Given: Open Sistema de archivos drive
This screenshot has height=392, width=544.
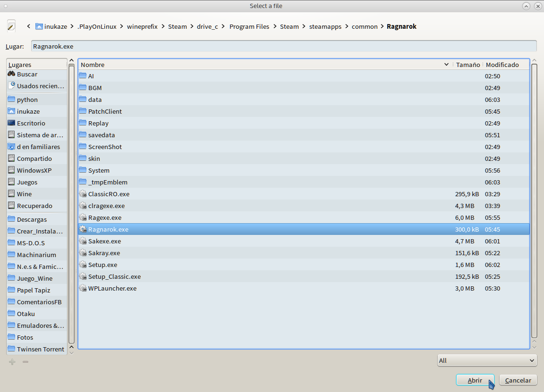Looking at the screenshot, I should (x=37, y=135).
